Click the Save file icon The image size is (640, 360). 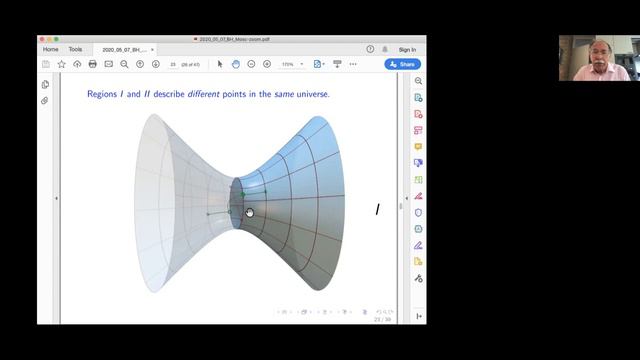[46, 64]
